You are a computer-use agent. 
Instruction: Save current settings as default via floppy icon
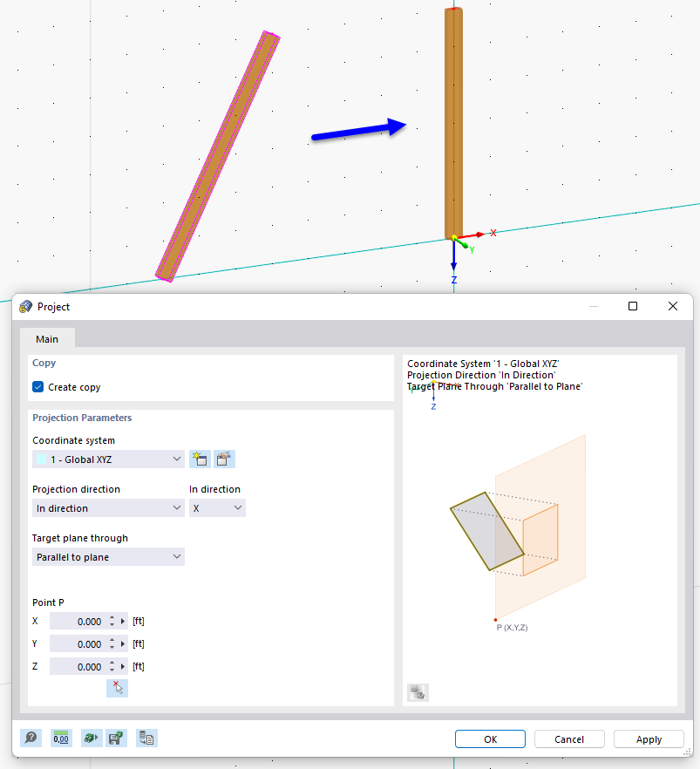coord(118,738)
